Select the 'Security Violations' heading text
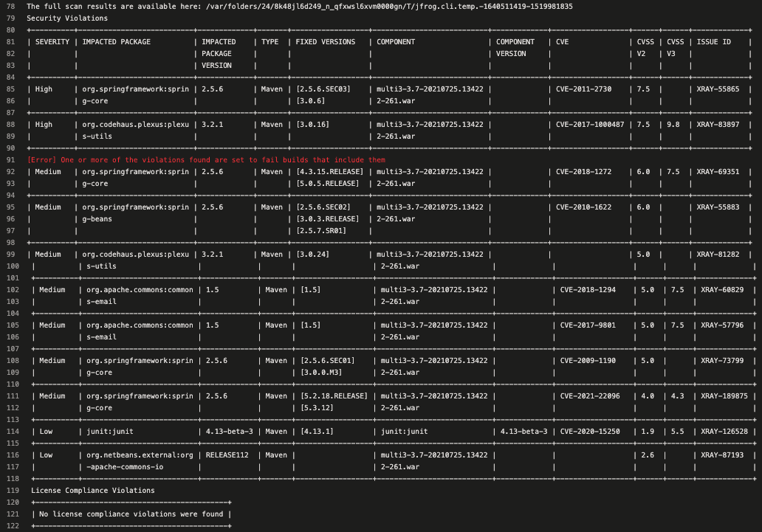The height and width of the screenshot is (532, 762). (67, 18)
